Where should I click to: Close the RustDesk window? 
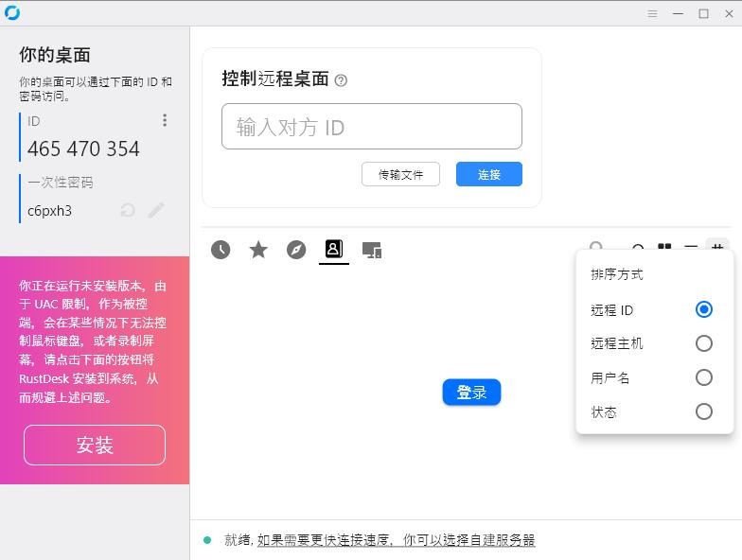click(x=729, y=13)
